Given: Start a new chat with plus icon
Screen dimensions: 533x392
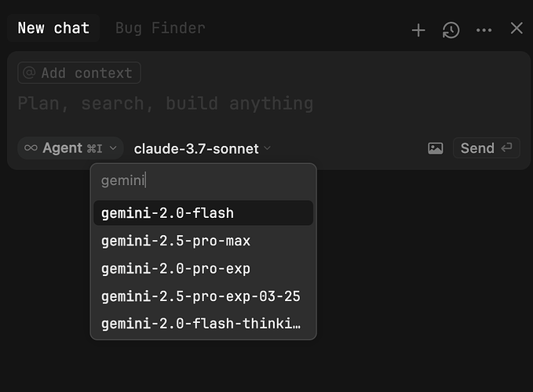Looking at the screenshot, I should 418,30.
